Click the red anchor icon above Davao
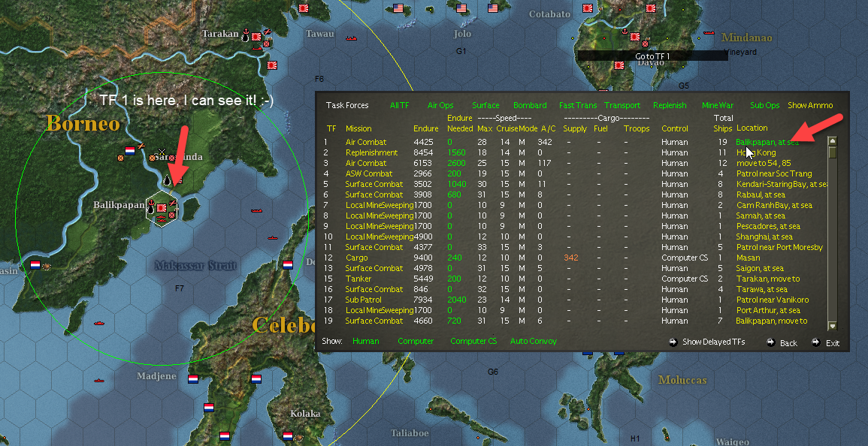The width and height of the screenshot is (868, 446). tap(625, 32)
